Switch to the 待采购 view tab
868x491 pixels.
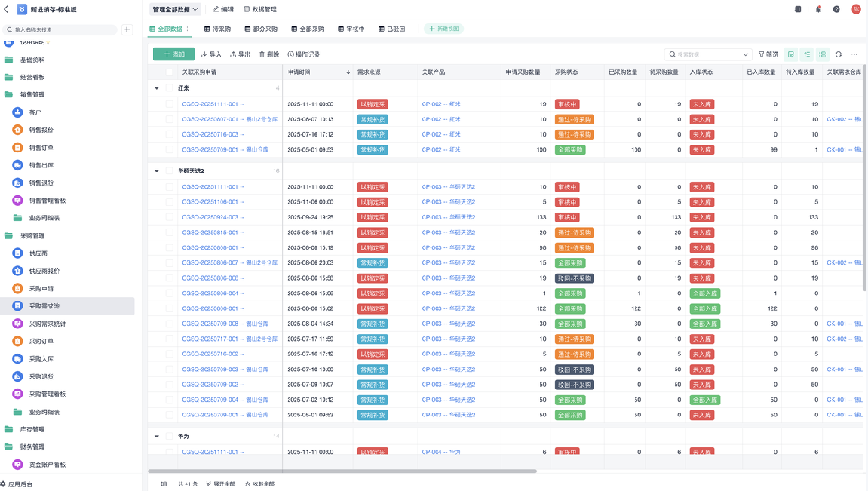coord(217,29)
